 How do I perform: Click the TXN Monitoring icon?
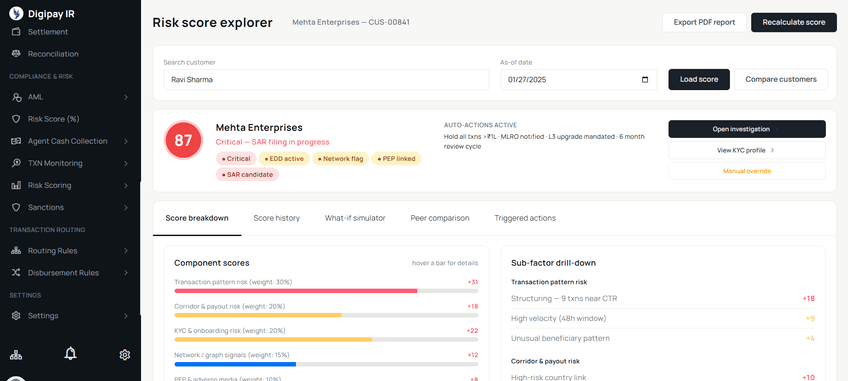click(16, 163)
